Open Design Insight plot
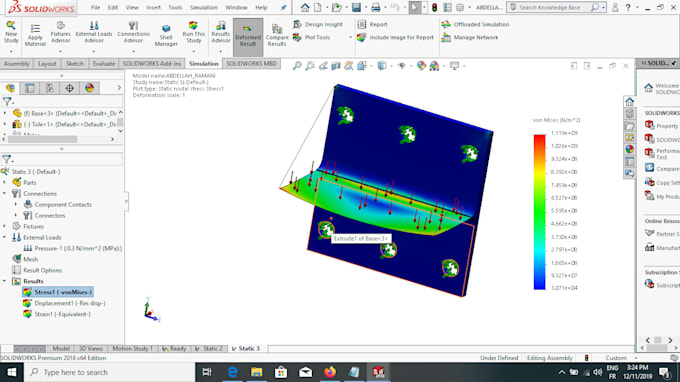 [318, 24]
